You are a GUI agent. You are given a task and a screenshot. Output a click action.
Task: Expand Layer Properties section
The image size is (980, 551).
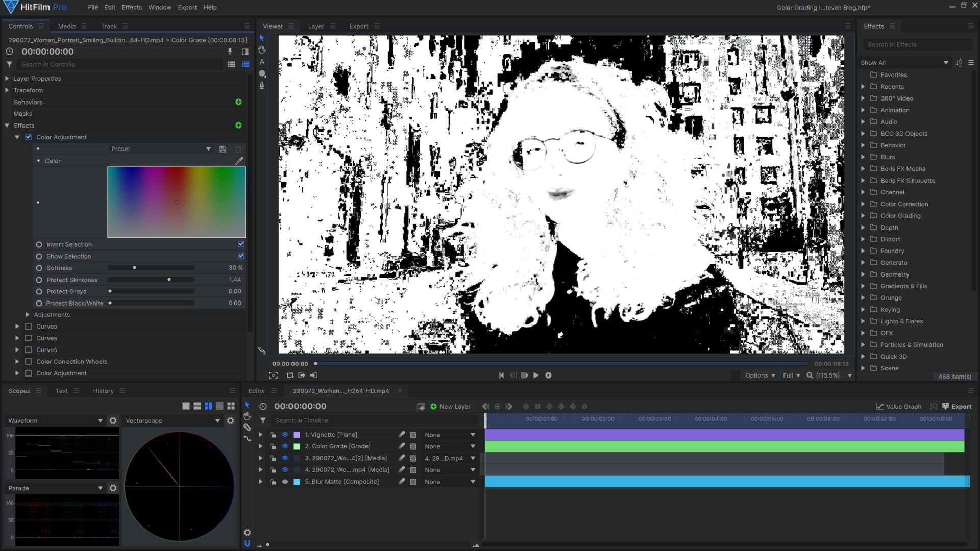7,79
